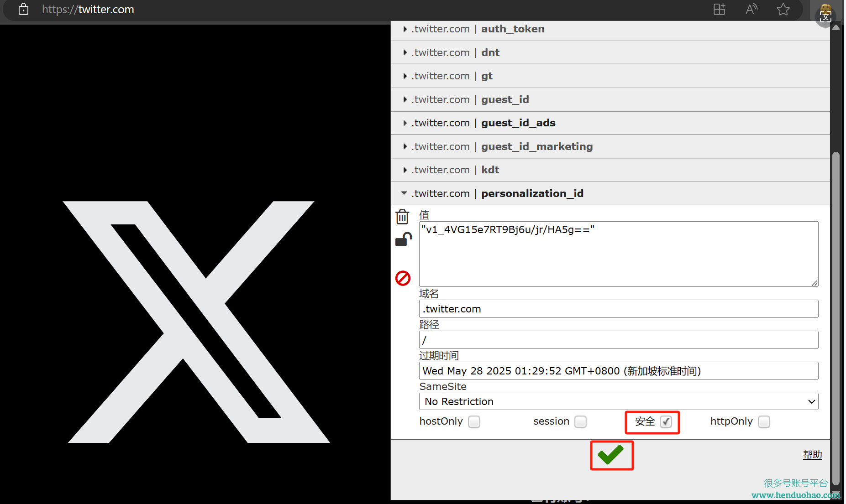
Task: Click the 域名 domain input field
Action: [619, 309]
